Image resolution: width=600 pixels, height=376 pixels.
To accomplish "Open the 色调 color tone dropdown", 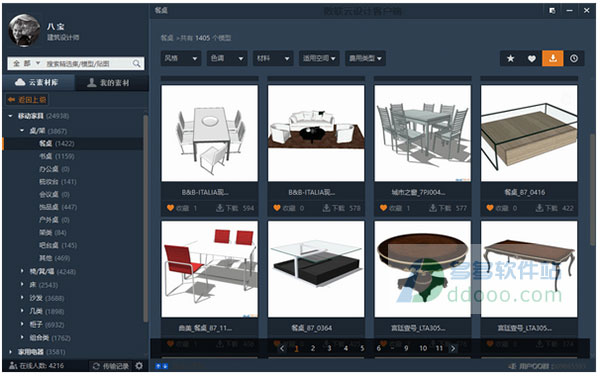I will pyautogui.click(x=227, y=59).
